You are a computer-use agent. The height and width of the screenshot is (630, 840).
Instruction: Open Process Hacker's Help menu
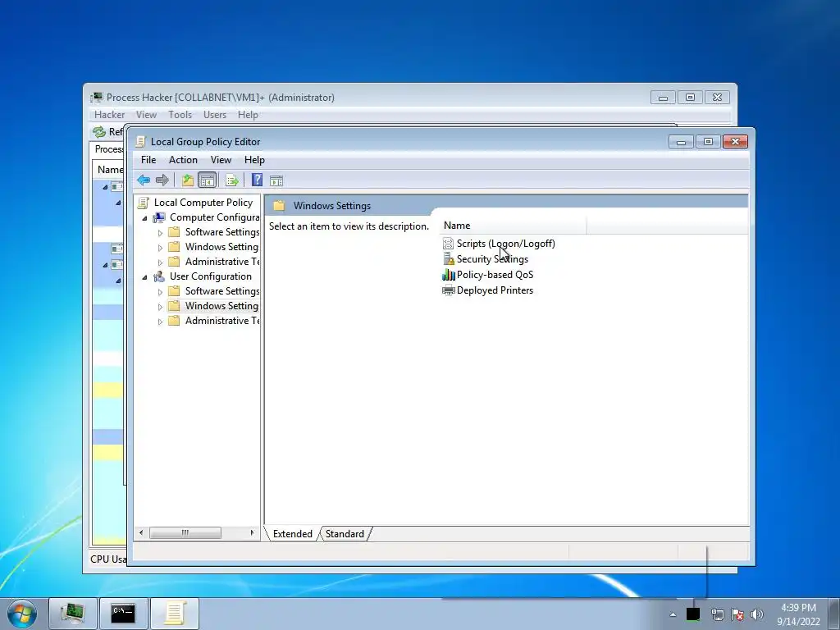(248, 115)
